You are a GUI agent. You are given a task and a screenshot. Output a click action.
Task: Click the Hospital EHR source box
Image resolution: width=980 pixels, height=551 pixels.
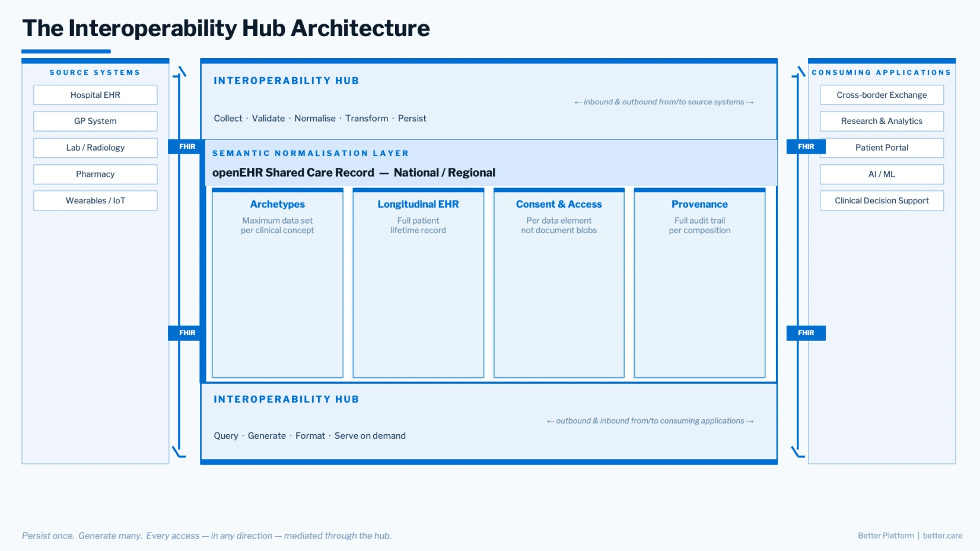click(x=95, y=95)
